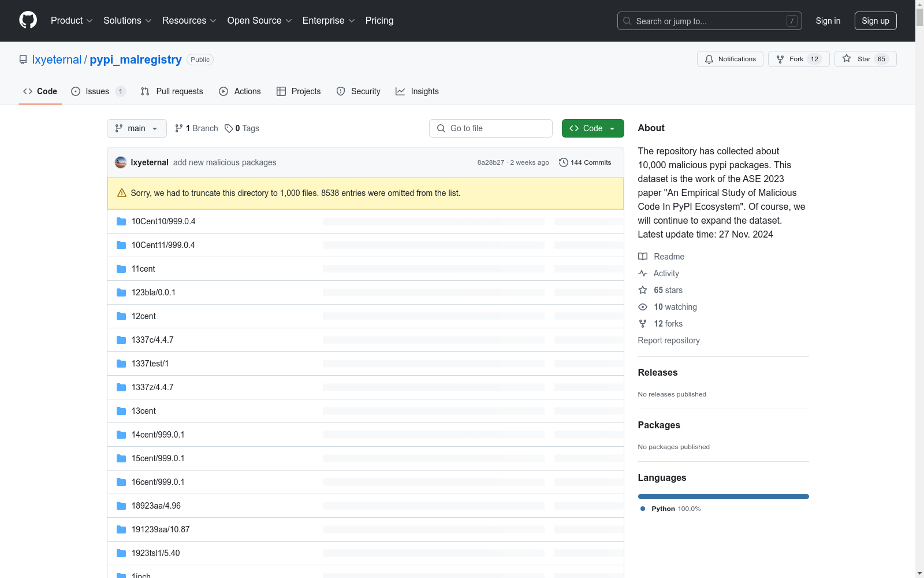
Task: Expand the Resources menu
Action: click(x=189, y=20)
